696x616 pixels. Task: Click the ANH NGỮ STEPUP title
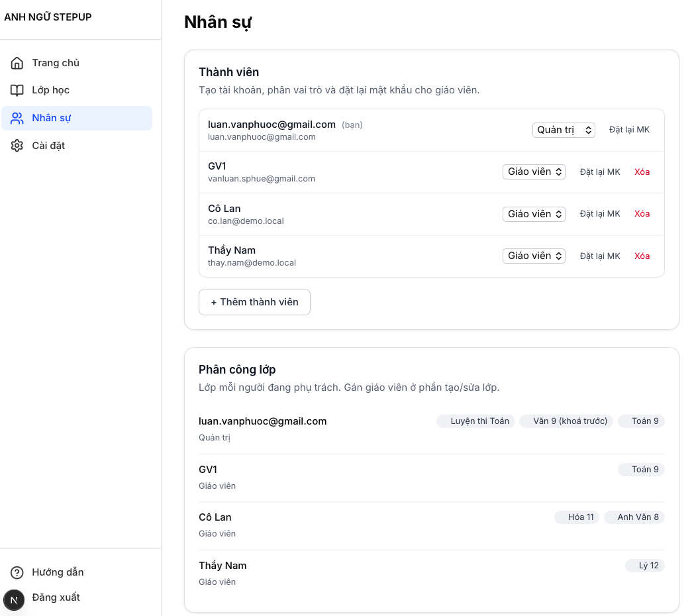coord(48,17)
